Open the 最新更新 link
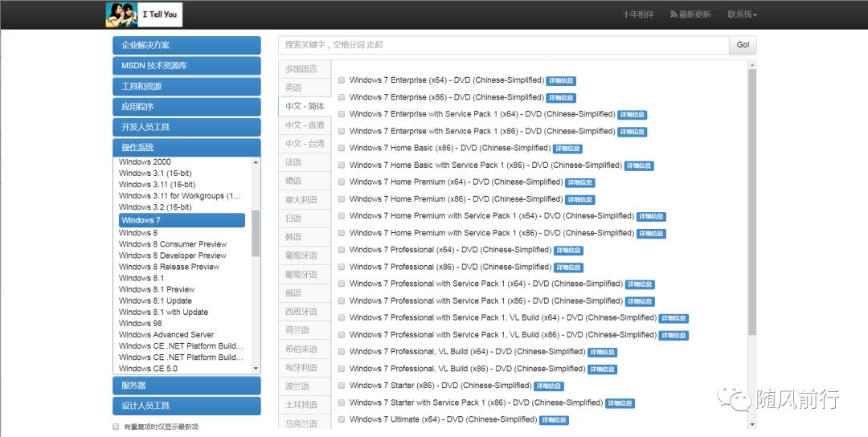 point(694,14)
